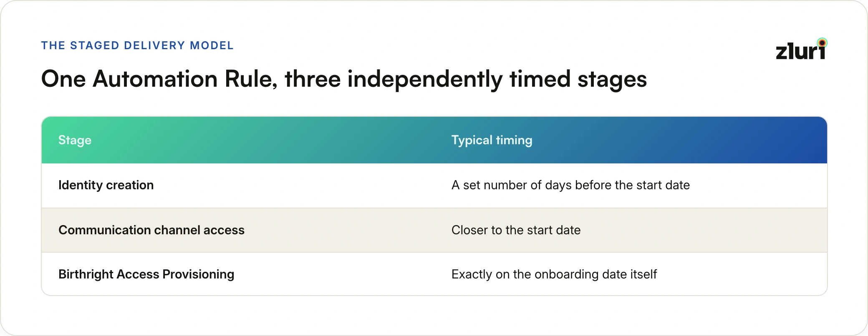Click the words One Automation Rule in the title
This screenshot has width=868, height=336.
click(x=159, y=79)
